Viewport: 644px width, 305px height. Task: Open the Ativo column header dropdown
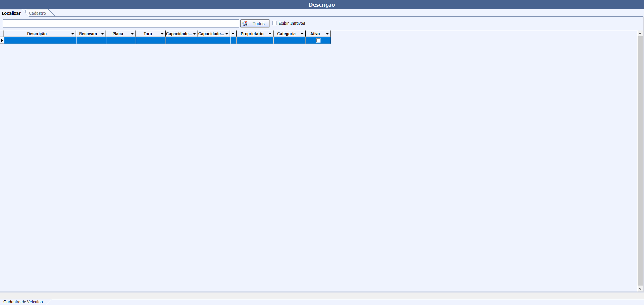(327, 34)
